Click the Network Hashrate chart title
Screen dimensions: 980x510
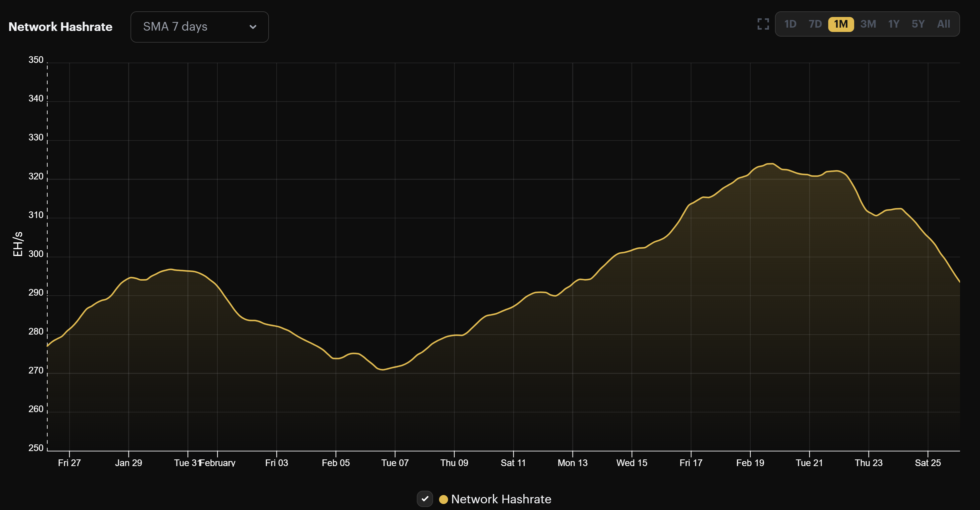(60, 27)
